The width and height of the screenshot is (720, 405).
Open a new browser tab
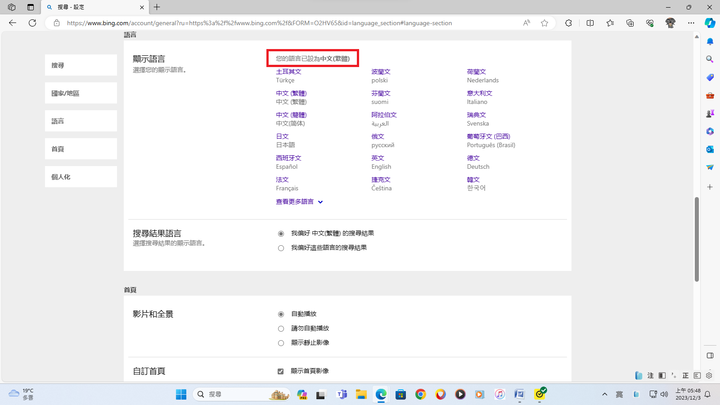click(x=157, y=7)
